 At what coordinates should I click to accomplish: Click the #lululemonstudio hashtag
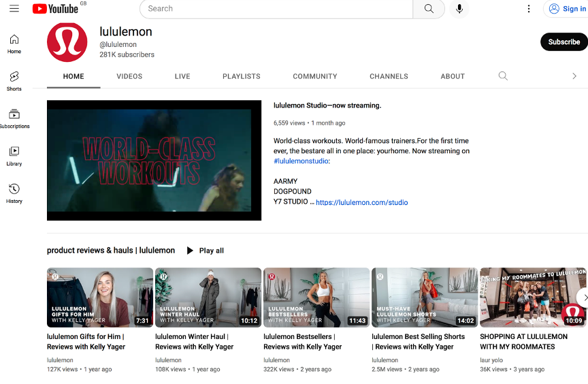(x=301, y=161)
